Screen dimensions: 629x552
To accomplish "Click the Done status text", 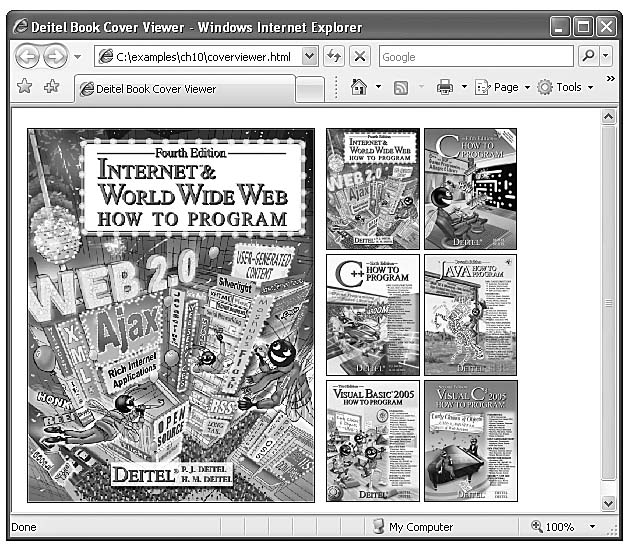I will coord(24,527).
